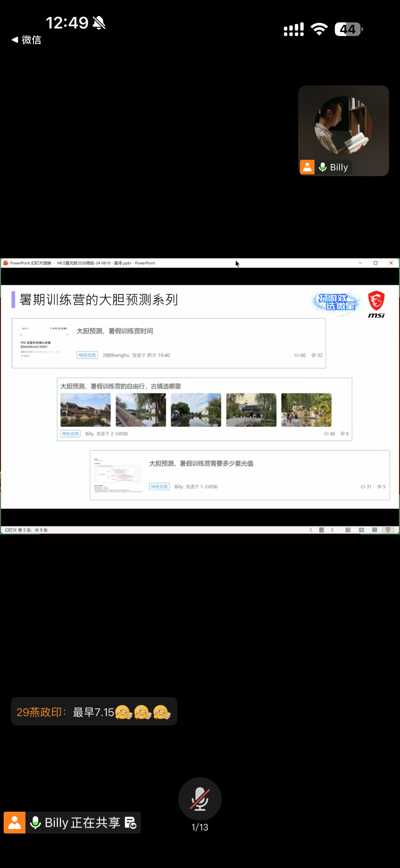Open the post '大胆预测，暑假训练营时间'
Viewport: 400px width, 868px height.
tap(115, 331)
